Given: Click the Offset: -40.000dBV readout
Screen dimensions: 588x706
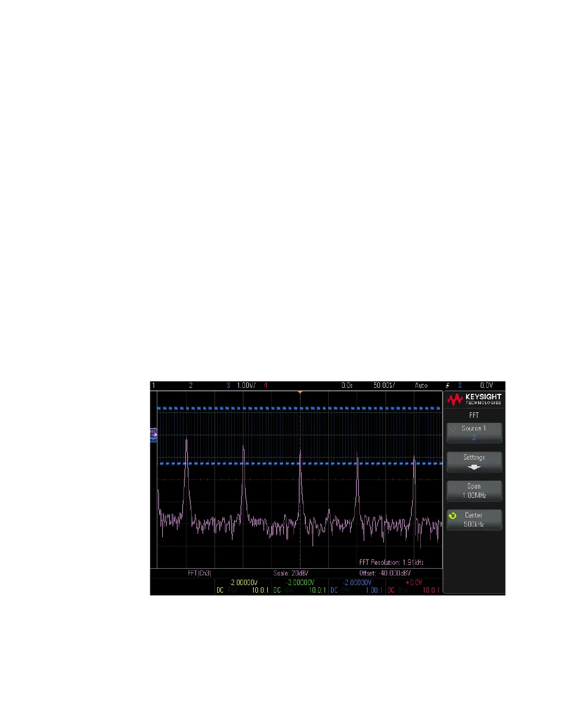Looking at the screenshot, I should click(x=385, y=574).
